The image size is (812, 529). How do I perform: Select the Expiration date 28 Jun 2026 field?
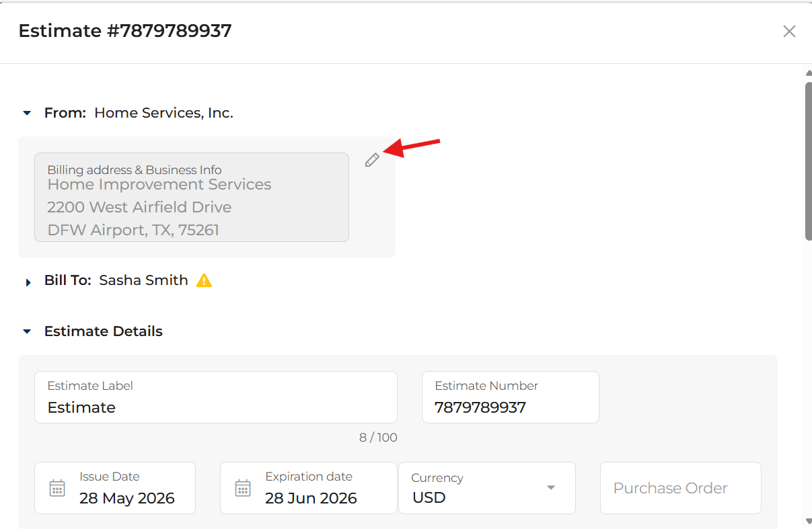(309, 488)
